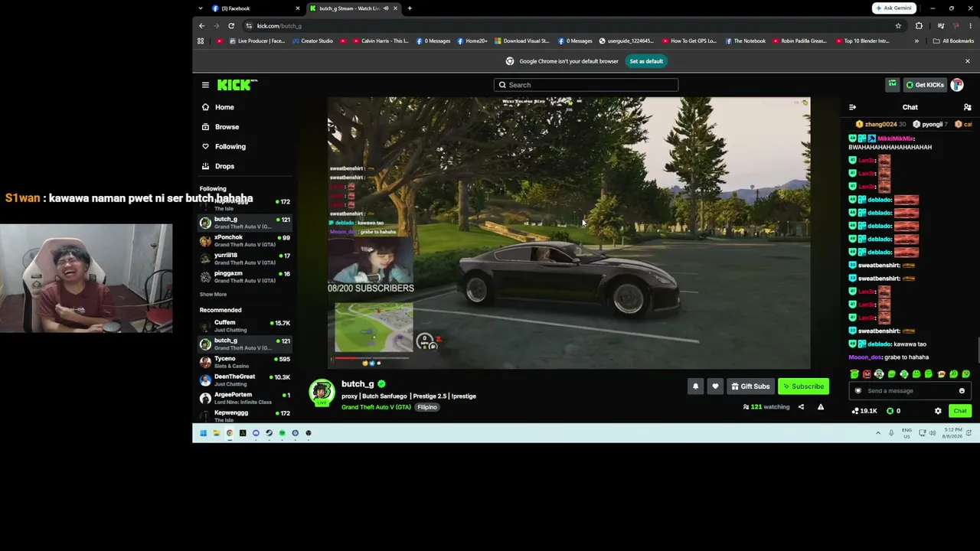
Task: Collapse the chat panel
Action: pyautogui.click(x=852, y=107)
